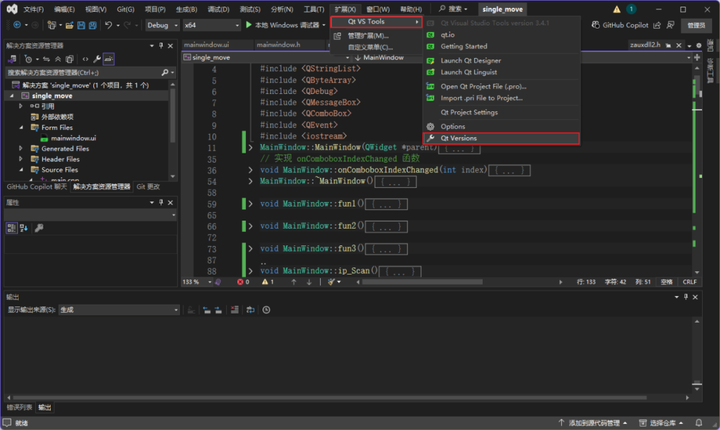This screenshot has width=720, height=430.
Task: Click the Save file toolbar icon
Action: (81, 25)
